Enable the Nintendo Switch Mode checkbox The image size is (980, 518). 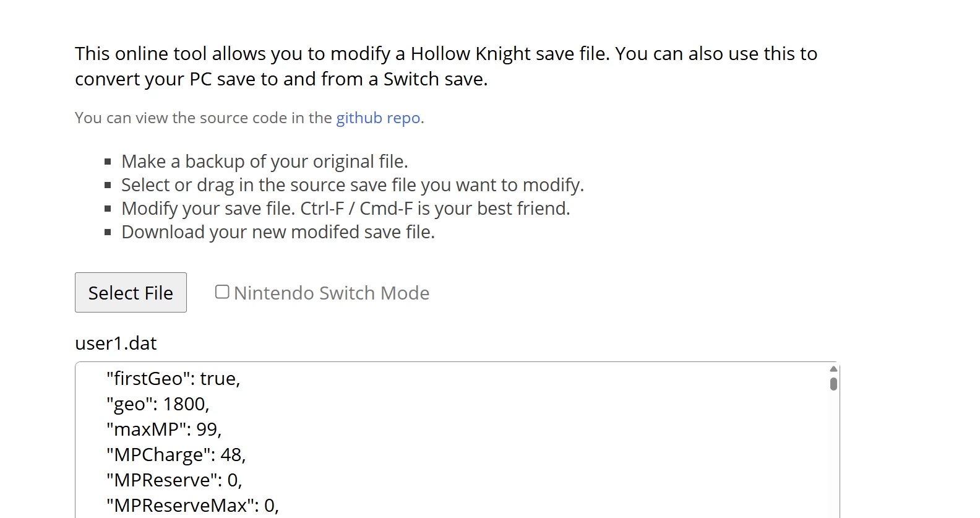click(222, 292)
